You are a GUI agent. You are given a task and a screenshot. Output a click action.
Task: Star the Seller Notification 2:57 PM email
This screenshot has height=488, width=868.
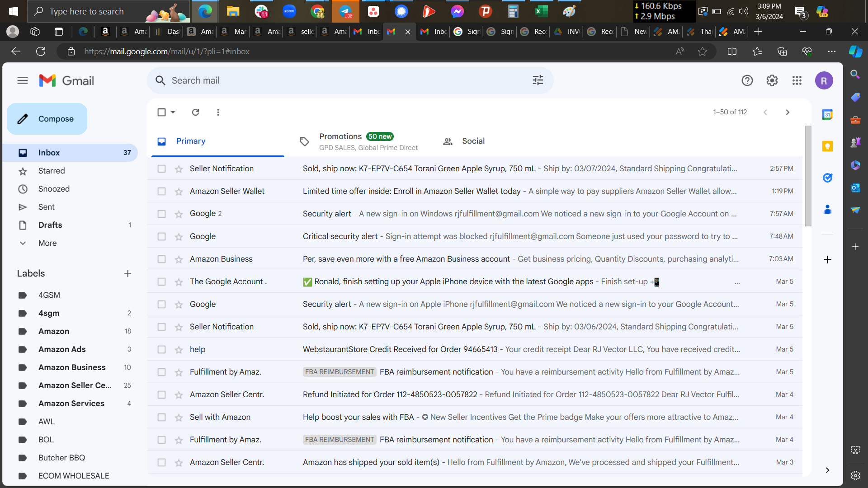click(x=179, y=169)
